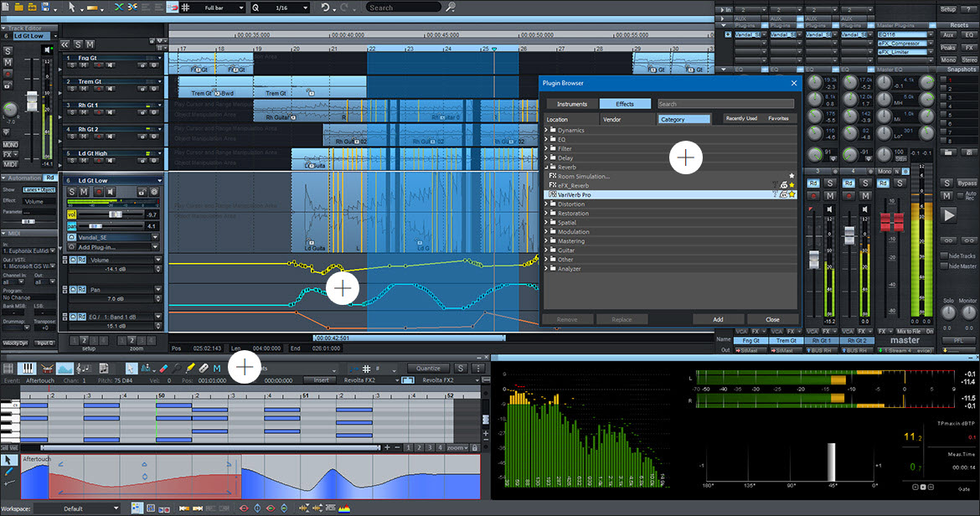Select eFX_Reverb in the plugin list
Image resolution: width=980 pixels, height=516 pixels.
click(574, 185)
